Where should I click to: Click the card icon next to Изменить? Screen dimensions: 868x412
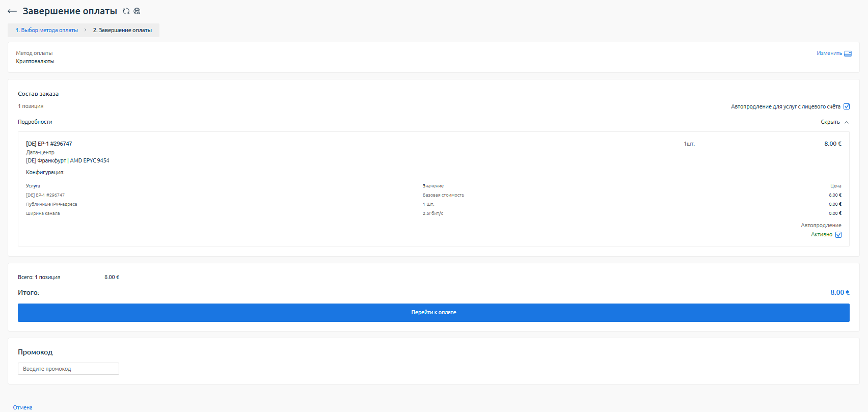pyautogui.click(x=848, y=53)
